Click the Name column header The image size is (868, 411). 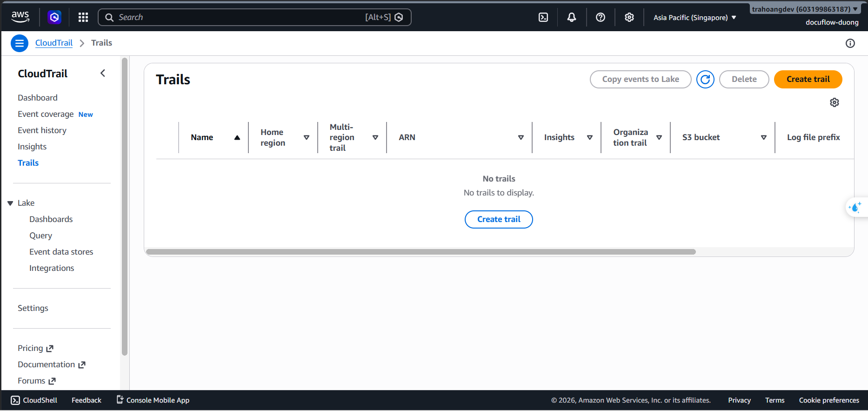(202, 137)
